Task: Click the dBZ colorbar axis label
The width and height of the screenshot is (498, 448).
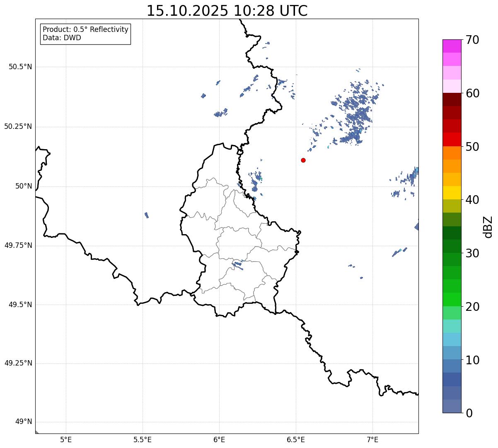Action: click(x=488, y=227)
